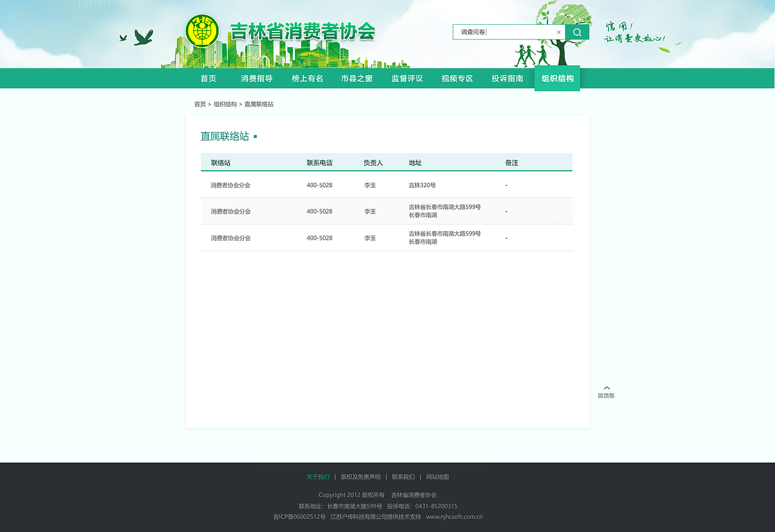Click the 联系我们 footer entry
The image size is (775, 532).
point(403,477)
